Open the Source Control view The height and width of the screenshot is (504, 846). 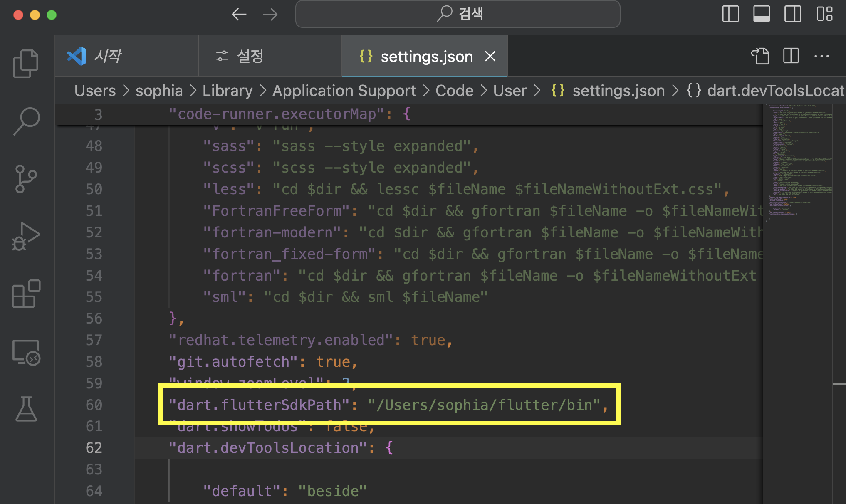coord(26,179)
